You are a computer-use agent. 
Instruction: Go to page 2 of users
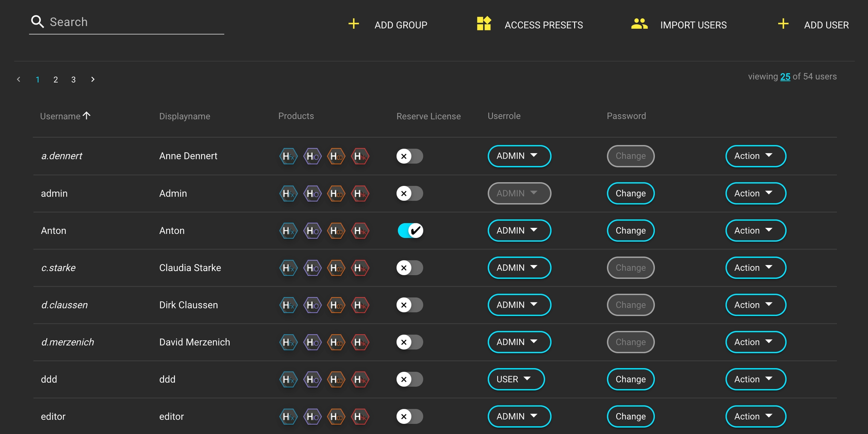click(x=55, y=80)
